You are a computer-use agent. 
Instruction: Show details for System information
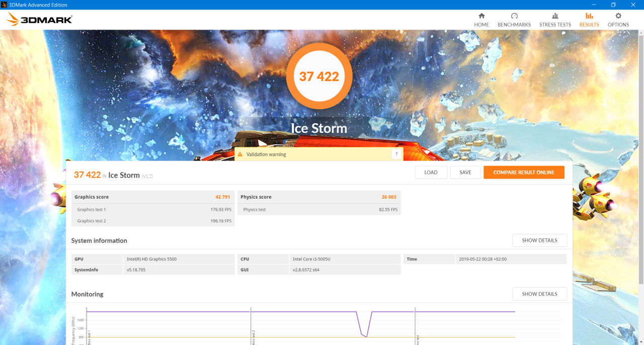(x=539, y=240)
